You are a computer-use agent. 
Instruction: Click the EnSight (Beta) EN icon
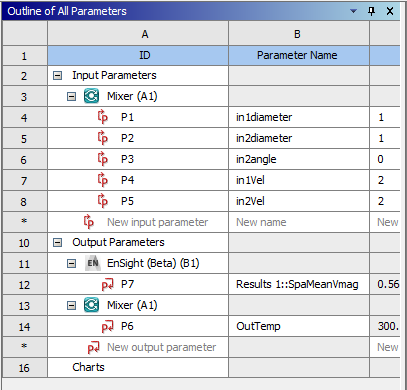93,263
